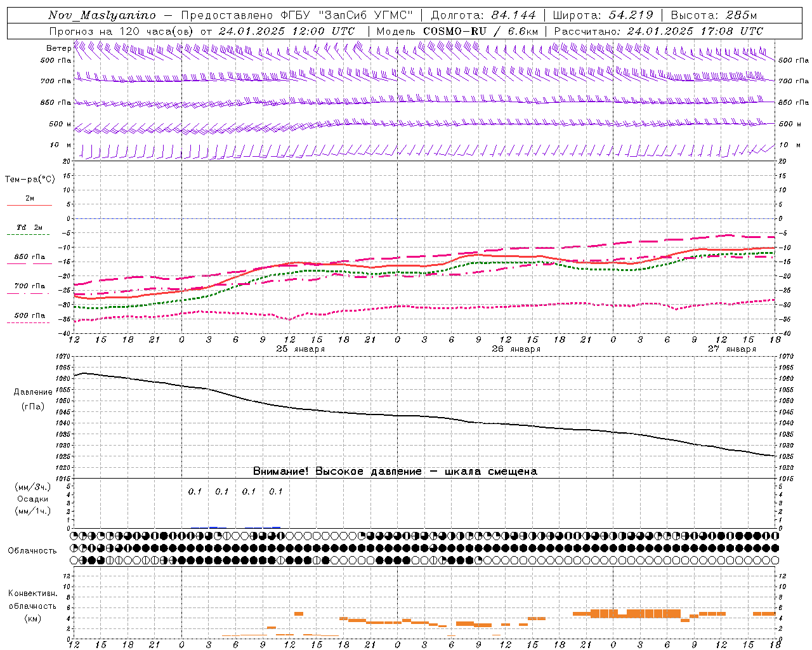The image size is (812, 650).
Task: Click the Ветер wind panel label
Action: click(58, 48)
